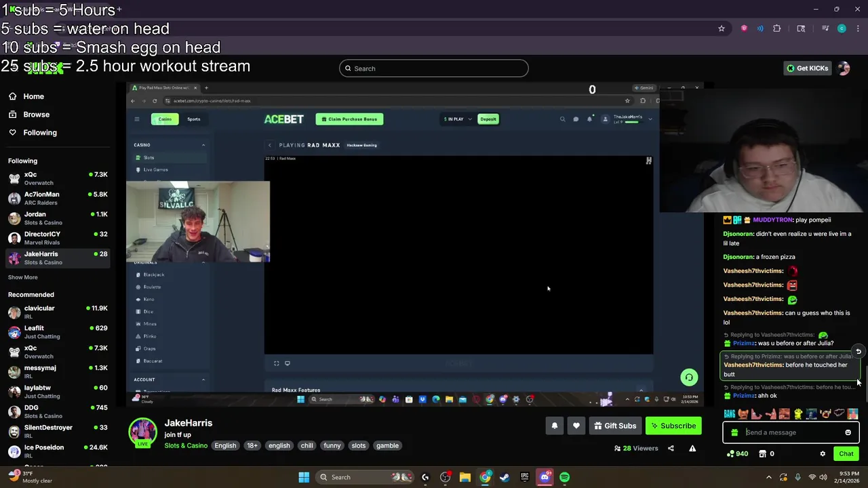Select the English language tag
868x488 pixels.
click(x=225, y=445)
